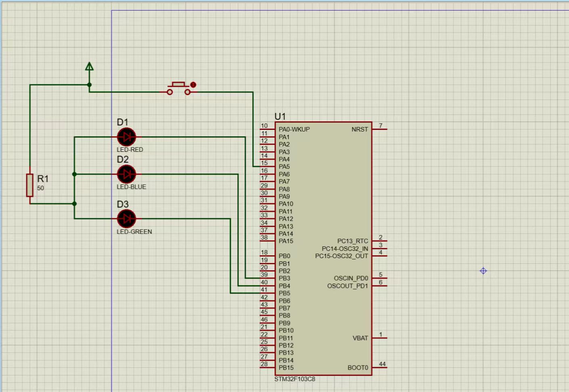
Task: Click the PA15 pin label
Action: 286,241
